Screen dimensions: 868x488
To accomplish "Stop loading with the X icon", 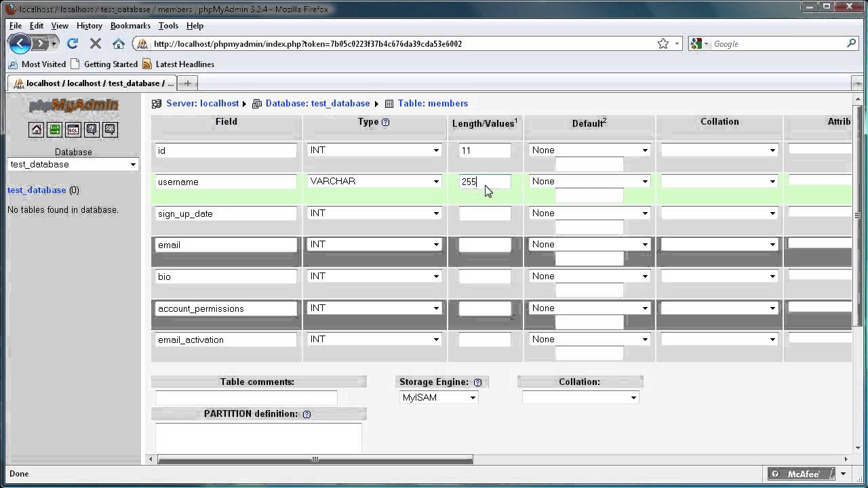I will 96,44.
